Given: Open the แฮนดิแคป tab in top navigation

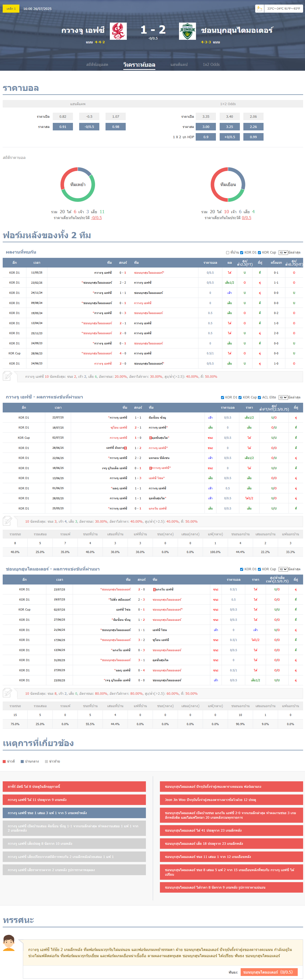Looking at the screenshot, I should pos(179,65).
